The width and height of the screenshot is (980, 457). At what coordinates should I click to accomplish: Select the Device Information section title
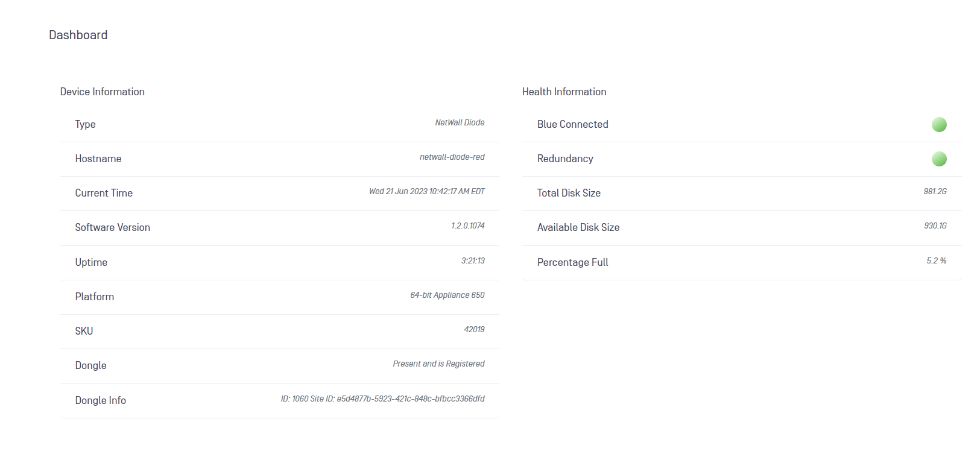pos(103,92)
